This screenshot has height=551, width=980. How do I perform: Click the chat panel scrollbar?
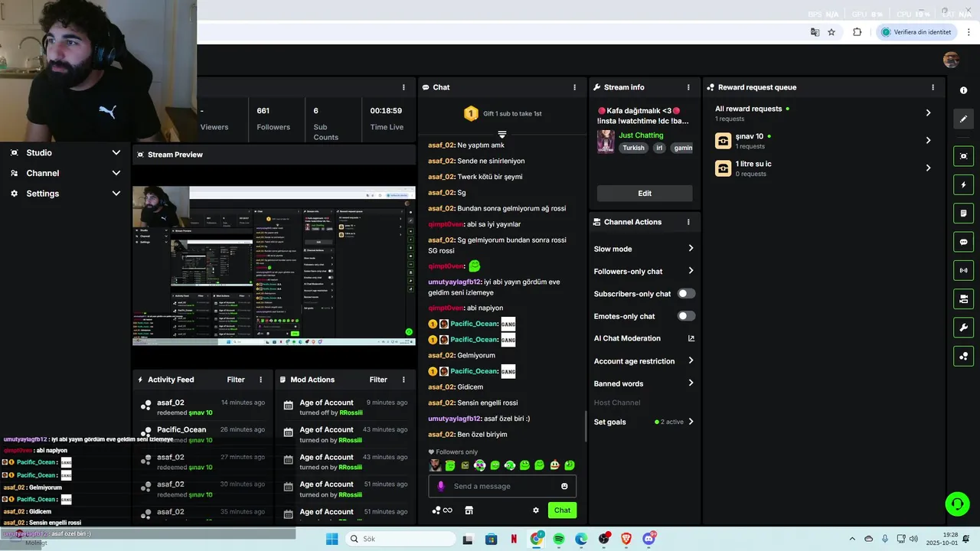point(586,426)
